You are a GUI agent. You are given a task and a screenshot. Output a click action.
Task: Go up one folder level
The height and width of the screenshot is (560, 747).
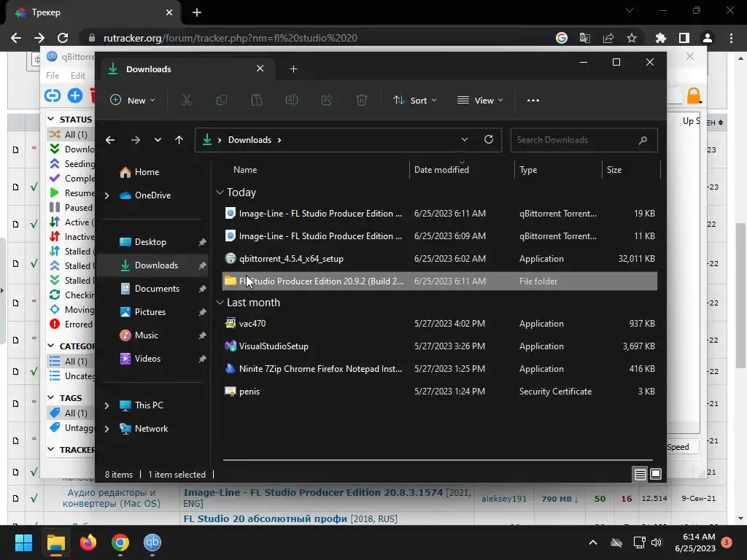pos(179,140)
